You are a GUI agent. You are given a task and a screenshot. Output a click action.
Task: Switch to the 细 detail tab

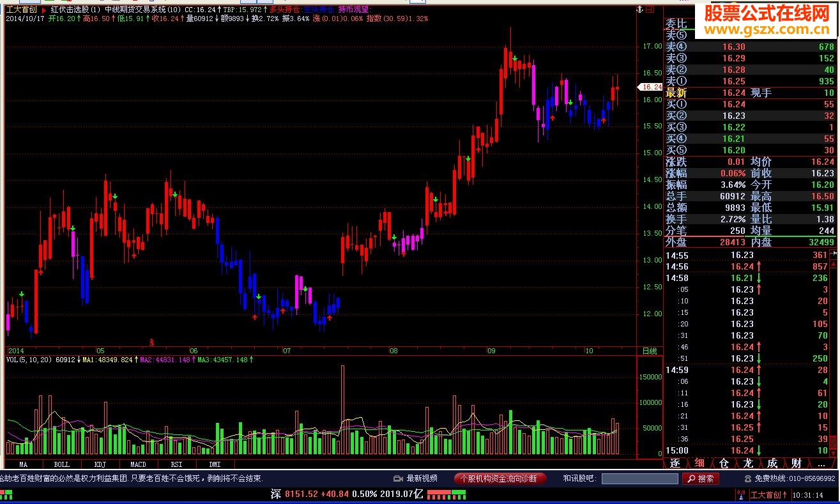coord(700,464)
